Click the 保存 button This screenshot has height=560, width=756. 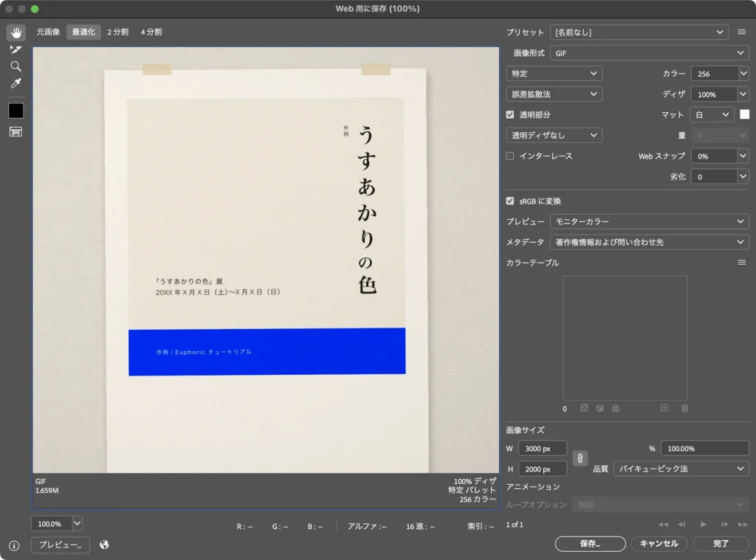tap(590, 544)
